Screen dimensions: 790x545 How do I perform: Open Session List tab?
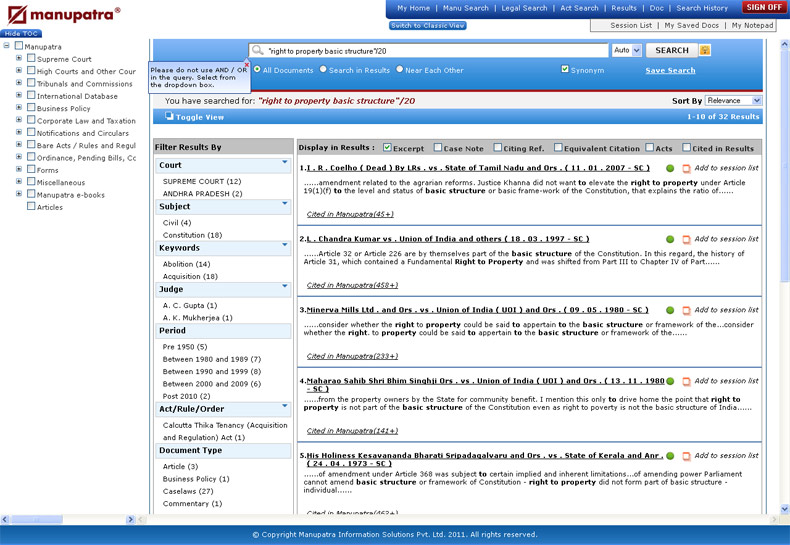tap(631, 25)
